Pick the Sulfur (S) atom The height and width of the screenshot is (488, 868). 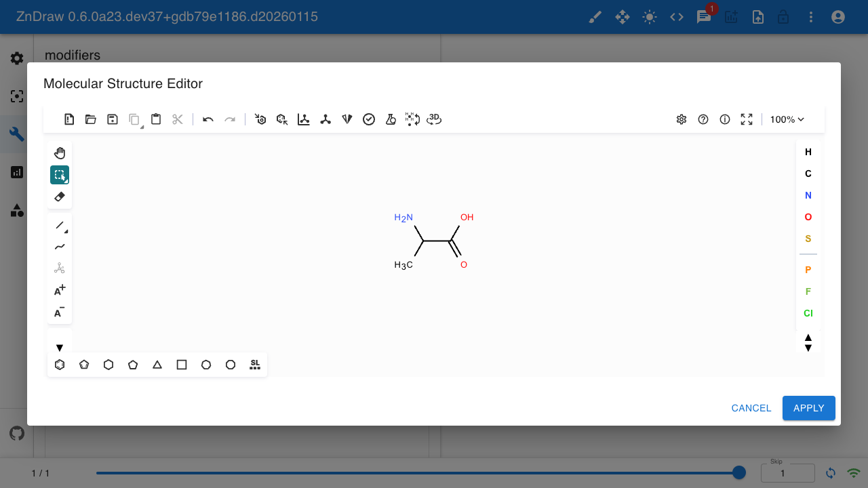point(808,239)
